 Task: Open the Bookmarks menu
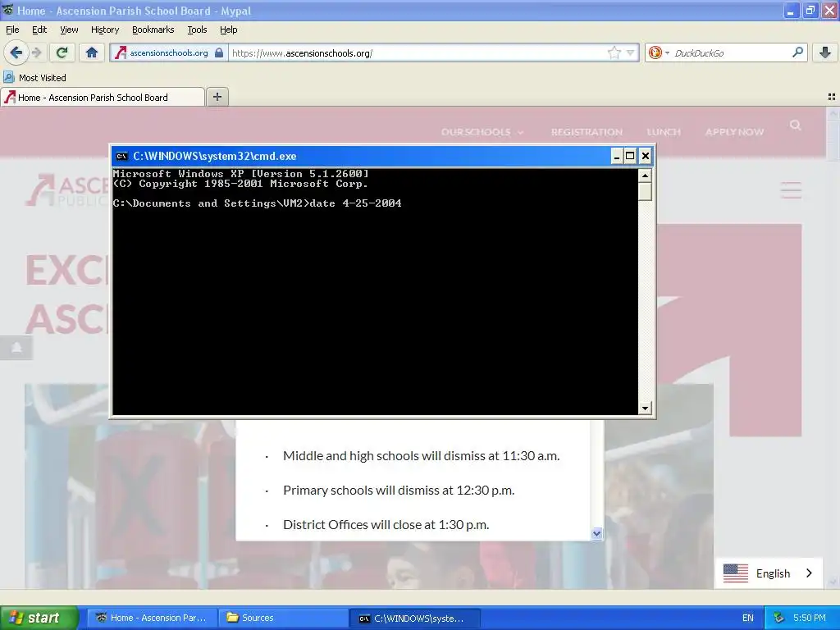[x=153, y=30]
